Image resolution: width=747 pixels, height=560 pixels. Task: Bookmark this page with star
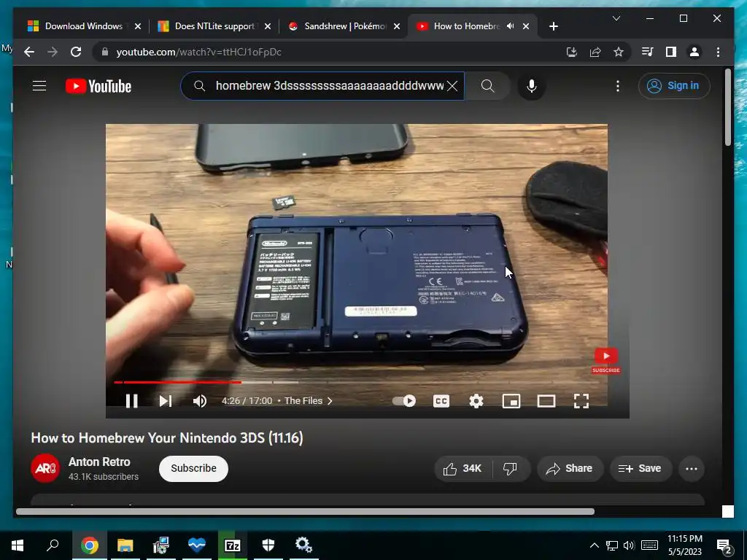[619, 52]
